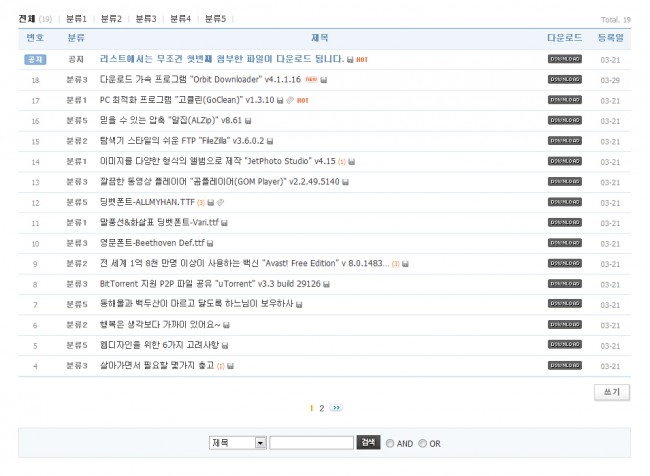This screenshot has height=476, width=650.
Task: Click the 등록일 column header
Action: [x=610, y=38]
